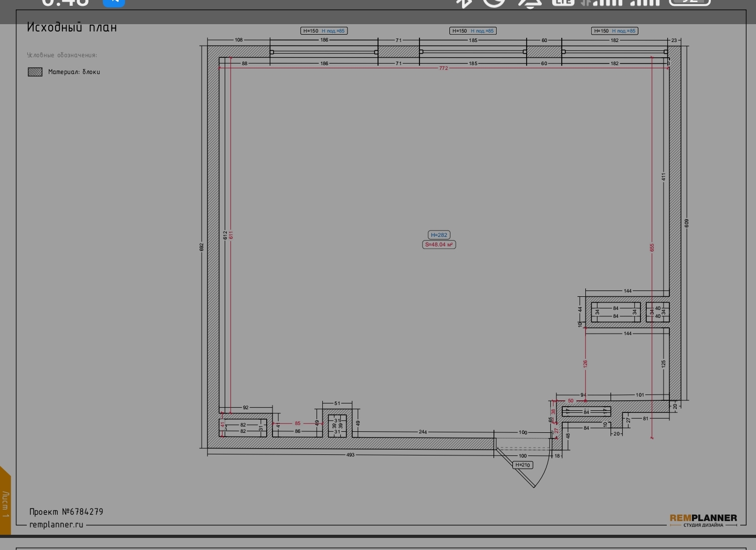Screen dimensions: 756x550
Task: Click the area label S=48.04 м²
Action: coord(439,245)
